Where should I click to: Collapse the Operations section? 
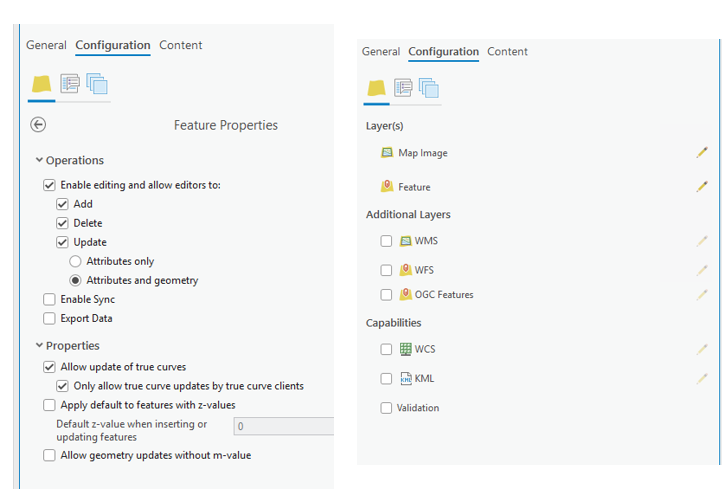[x=39, y=160]
